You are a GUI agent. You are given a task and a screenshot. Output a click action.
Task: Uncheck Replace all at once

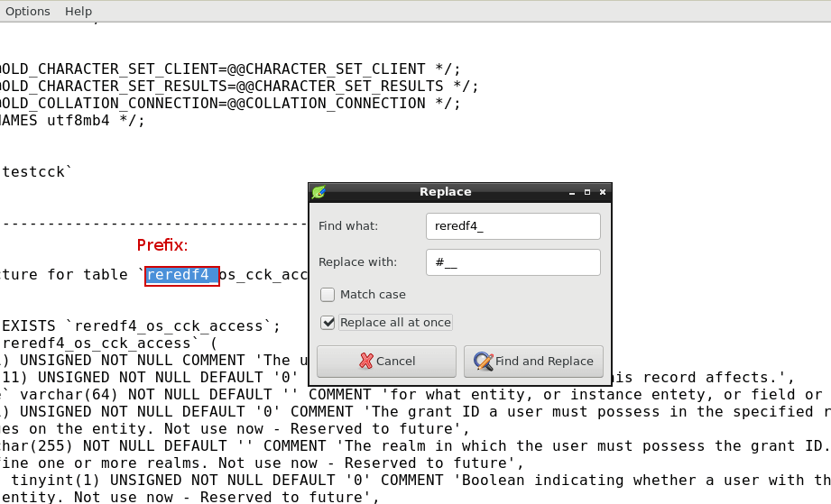click(x=328, y=323)
